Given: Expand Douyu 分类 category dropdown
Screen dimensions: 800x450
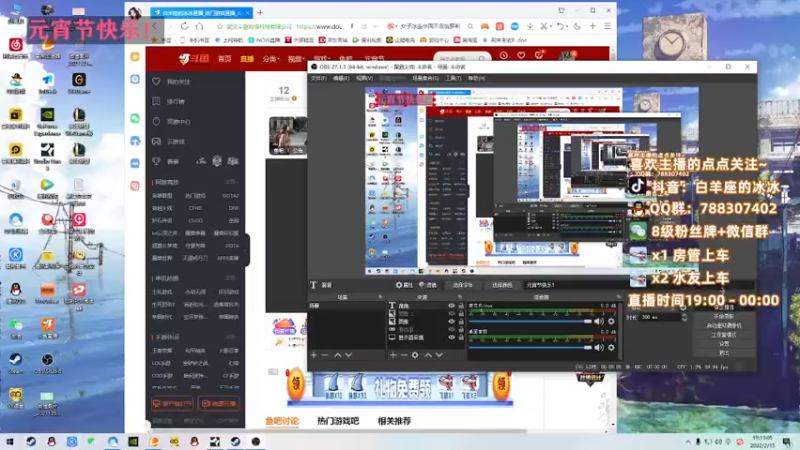Looking at the screenshot, I should (271, 59).
